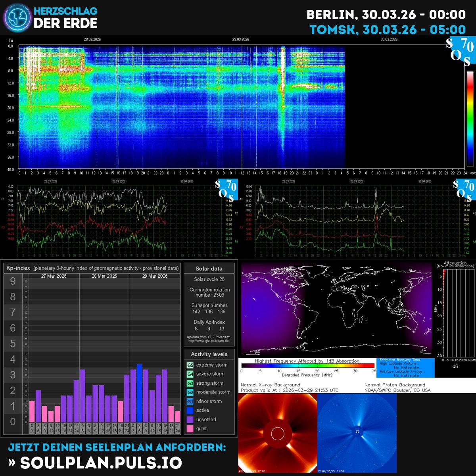Select the '29 Mar 2026' column header

pos(155,276)
